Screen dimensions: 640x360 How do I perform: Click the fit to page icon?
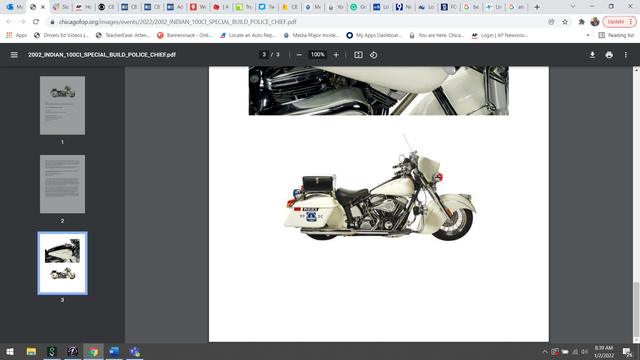[x=358, y=55]
